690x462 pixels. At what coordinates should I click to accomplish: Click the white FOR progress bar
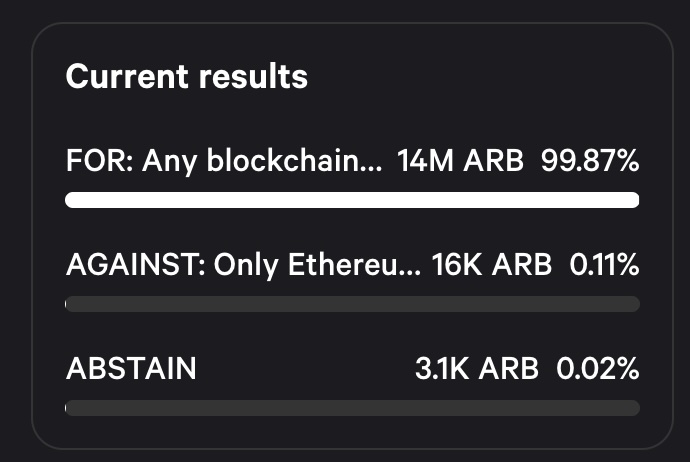pos(352,200)
